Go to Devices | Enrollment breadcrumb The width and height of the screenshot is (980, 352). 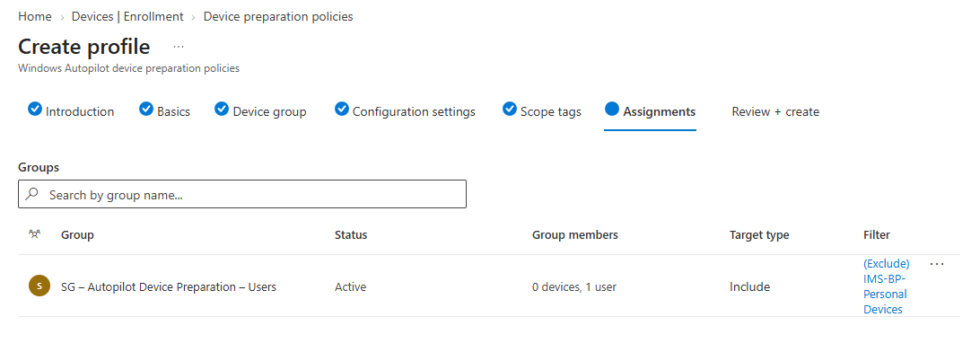(127, 17)
